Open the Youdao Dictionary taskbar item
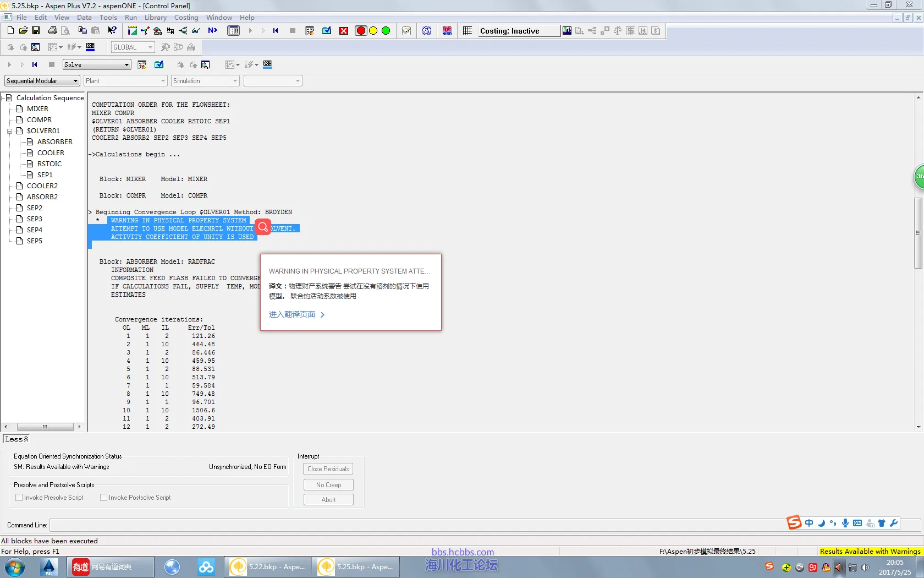Screen dimensions: 924x578 coord(110,567)
